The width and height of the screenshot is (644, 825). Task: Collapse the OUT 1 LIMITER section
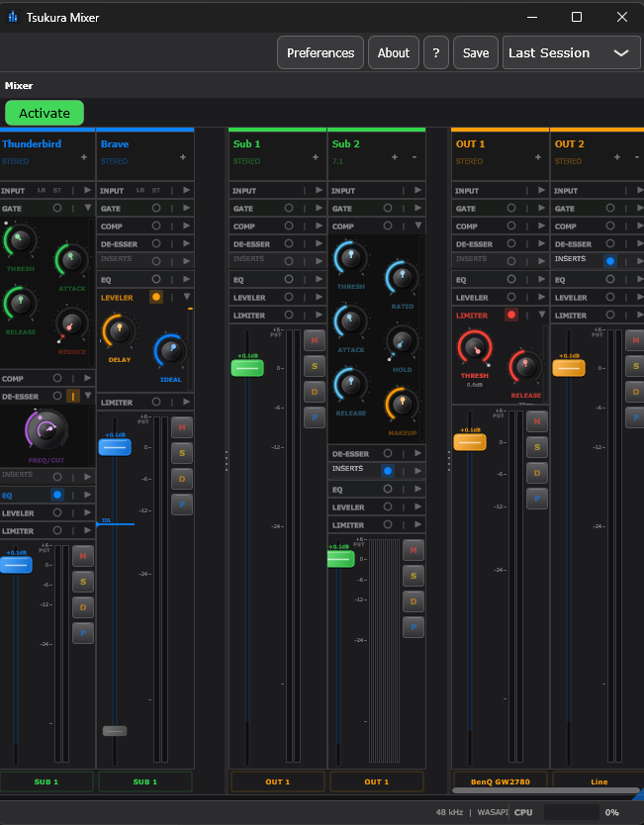541,315
